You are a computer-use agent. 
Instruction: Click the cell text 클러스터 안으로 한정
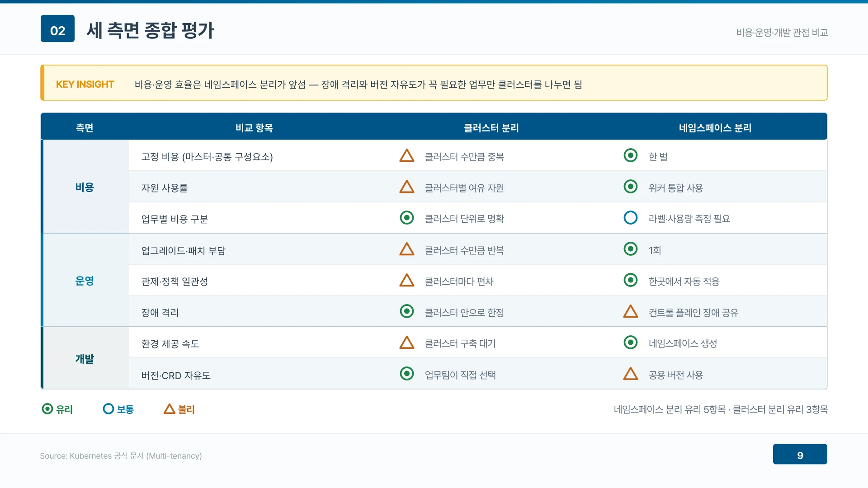coord(464,313)
